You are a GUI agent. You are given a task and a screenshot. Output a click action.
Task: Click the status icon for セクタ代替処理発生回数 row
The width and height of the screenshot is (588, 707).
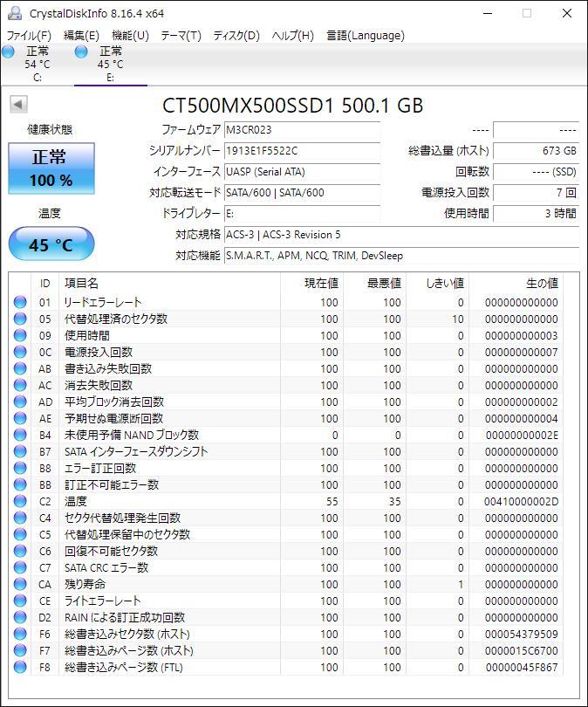[20, 518]
